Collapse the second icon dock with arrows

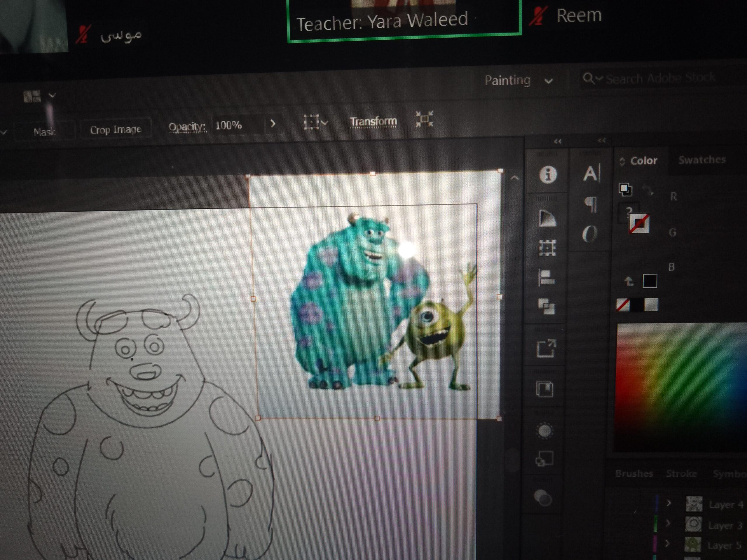tap(602, 140)
